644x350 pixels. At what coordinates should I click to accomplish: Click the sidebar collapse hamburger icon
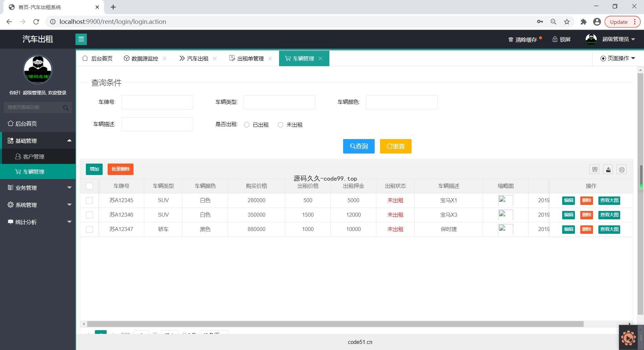(81, 39)
